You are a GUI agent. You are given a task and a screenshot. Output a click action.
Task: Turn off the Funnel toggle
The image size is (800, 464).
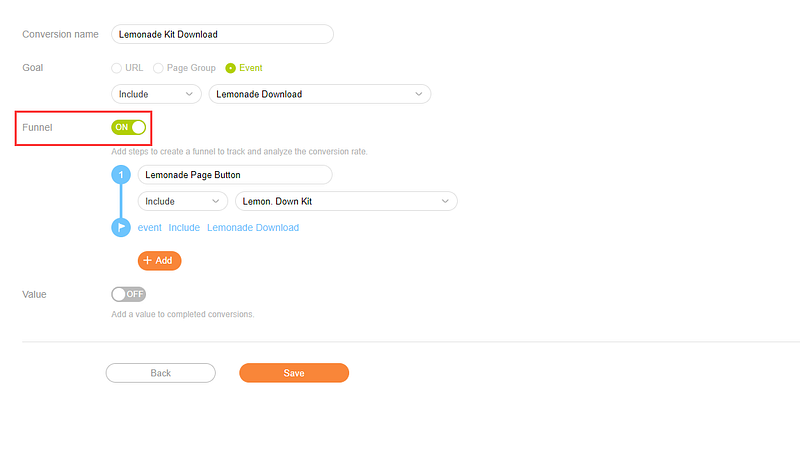pyautogui.click(x=129, y=127)
